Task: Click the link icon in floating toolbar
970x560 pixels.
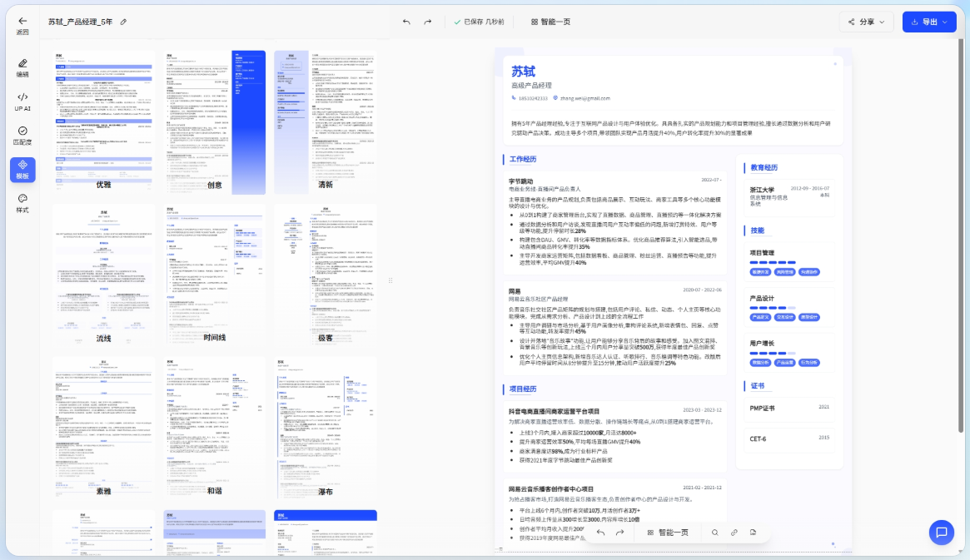Action: (734, 533)
